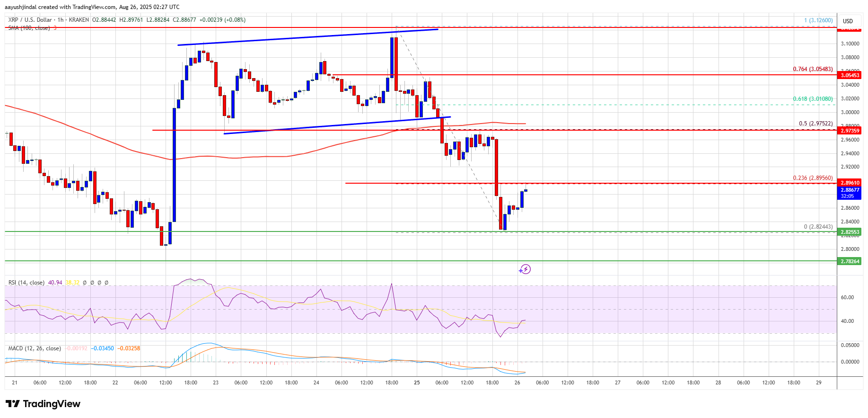Click the TradingView logo at bottom left
The height and width of the screenshot is (418, 868).
pyautogui.click(x=43, y=404)
